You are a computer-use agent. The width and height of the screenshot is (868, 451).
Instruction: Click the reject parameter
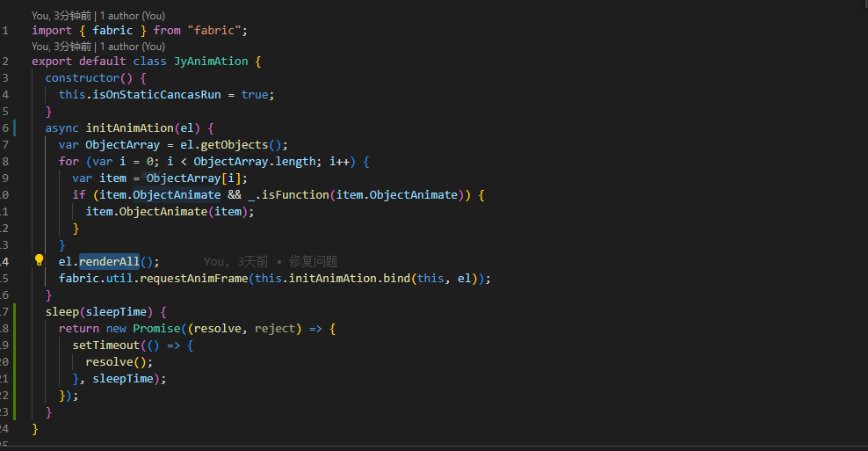pyautogui.click(x=275, y=329)
